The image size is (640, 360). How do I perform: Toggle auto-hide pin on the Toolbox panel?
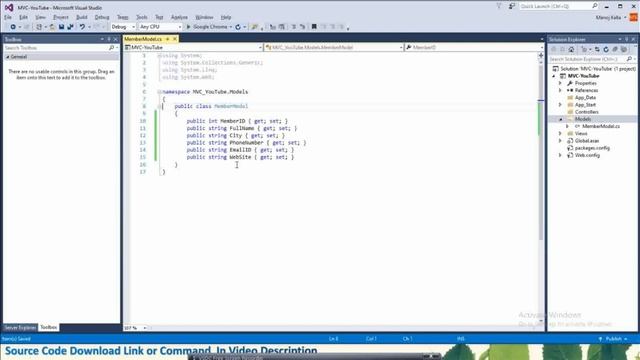click(x=109, y=39)
